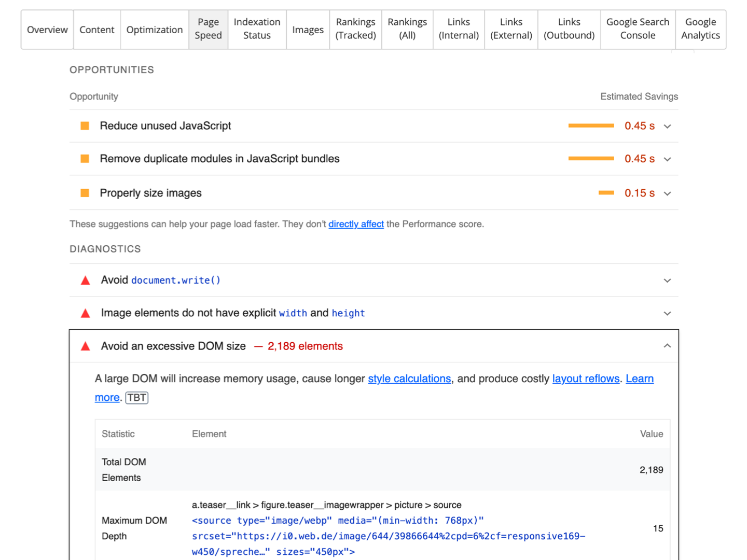The width and height of the screenshot is (747, 560).
Task: Expand Remove duplicate modules chevron
Action: [x=667, y=159]
